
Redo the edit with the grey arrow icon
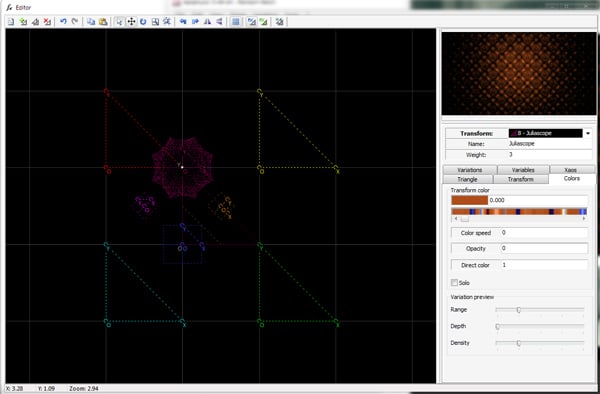click(75, 22)
